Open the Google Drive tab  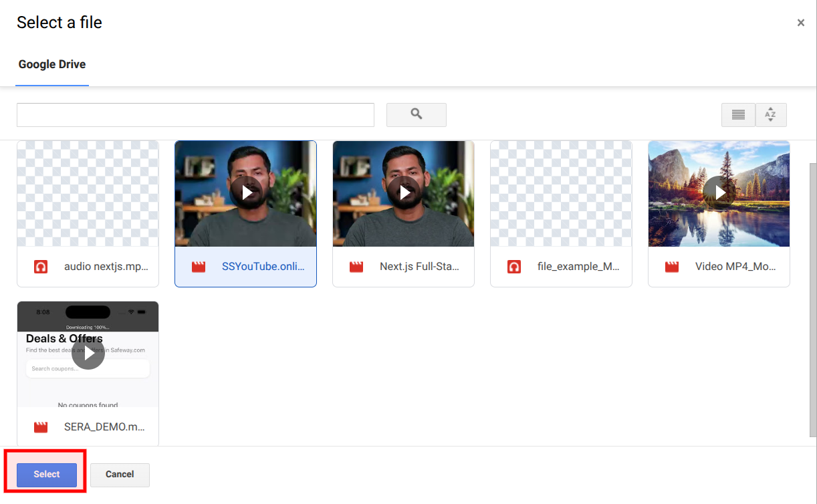tap(52, 65)
